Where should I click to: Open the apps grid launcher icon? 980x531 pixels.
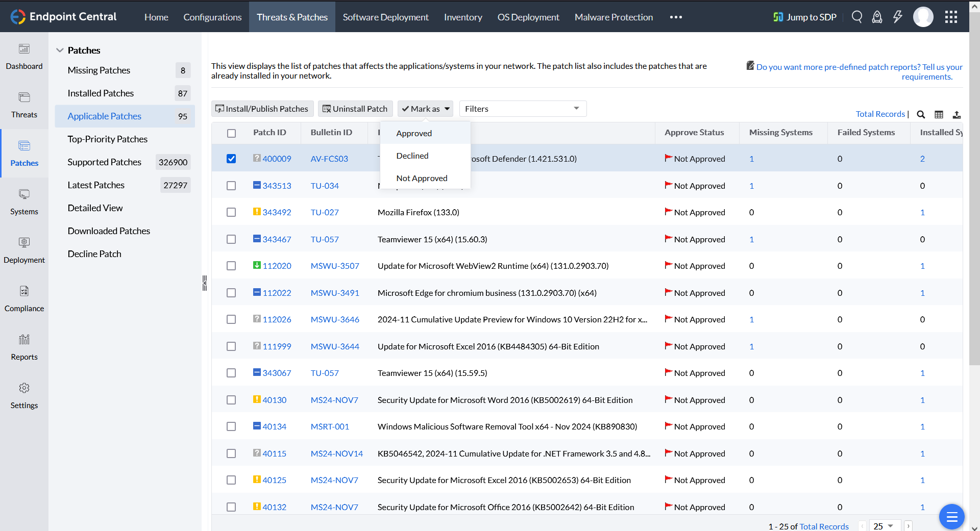coord(951,17)
